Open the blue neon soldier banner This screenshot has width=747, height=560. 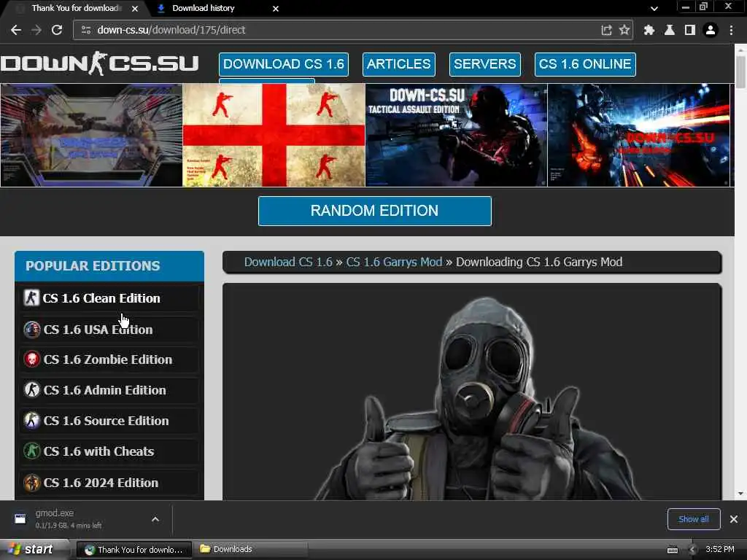click(x=639, y=135)
